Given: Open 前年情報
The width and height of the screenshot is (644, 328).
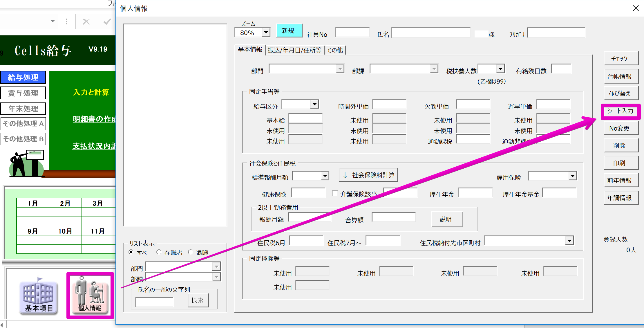Looking at the screenshot, I should tap(621, 180).
